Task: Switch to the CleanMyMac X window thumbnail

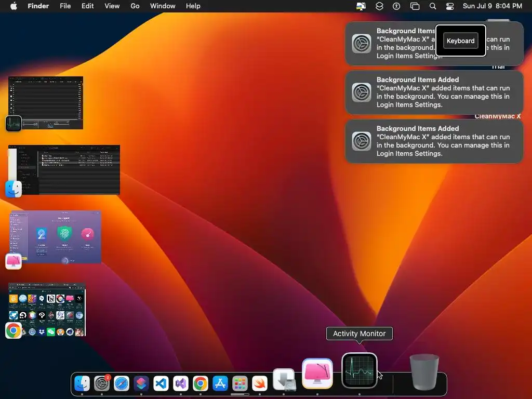Action: click(x=55, y=237)
